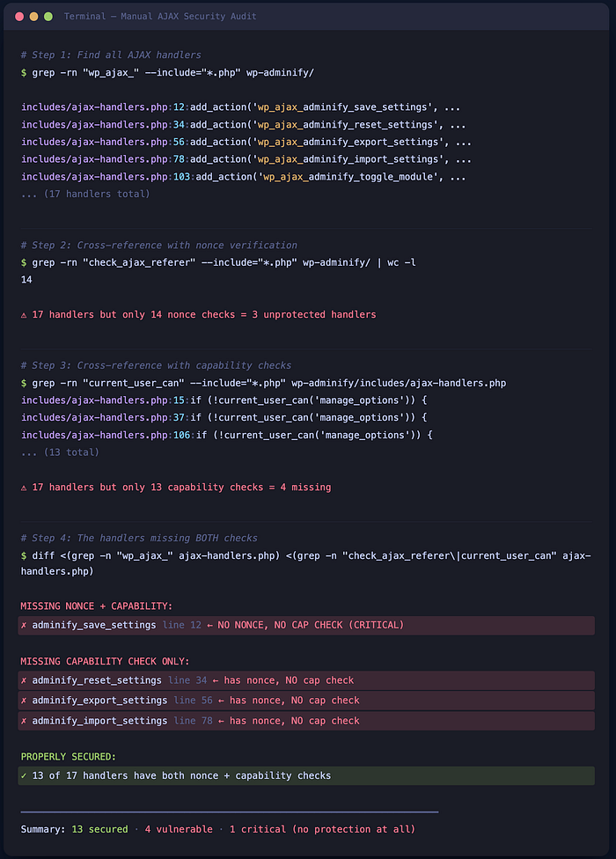The height and width of the screenshot is (859, 616).
Task: Click the warning triangle before capability checks message
Action: point(24,488)
